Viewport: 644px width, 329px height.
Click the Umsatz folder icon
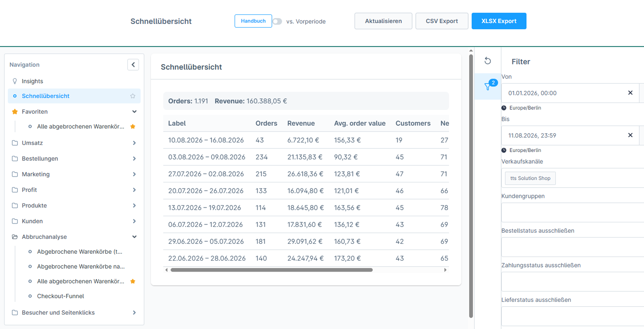click(x=15, y=143)
